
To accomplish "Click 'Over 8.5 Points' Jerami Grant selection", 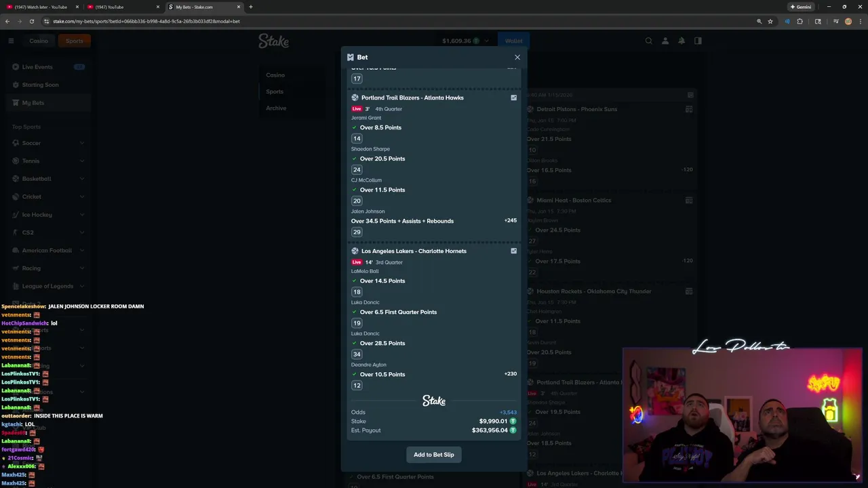I will click(380, 127).
